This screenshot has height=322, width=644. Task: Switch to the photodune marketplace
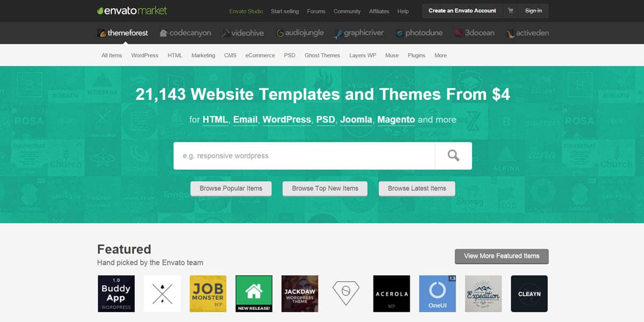[x=419, y=33]
